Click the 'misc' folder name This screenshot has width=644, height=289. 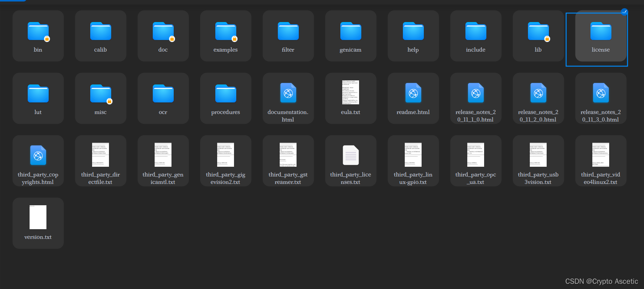click(x=101, y=112)
